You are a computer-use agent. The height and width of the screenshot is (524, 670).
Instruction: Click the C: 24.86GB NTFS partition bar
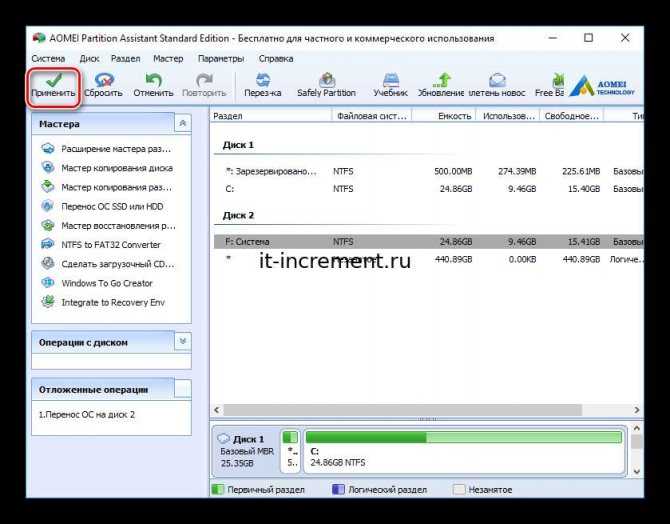click(x=464, y=451)
